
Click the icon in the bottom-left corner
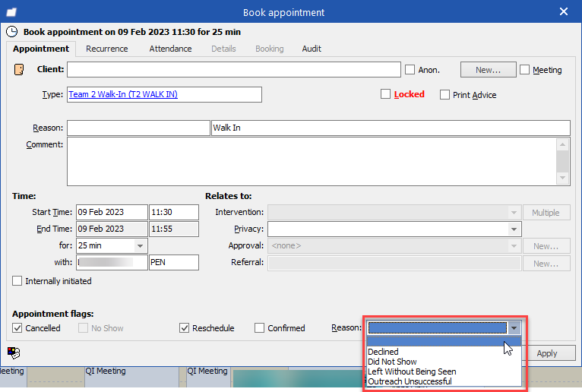click(x=13, y=352)
